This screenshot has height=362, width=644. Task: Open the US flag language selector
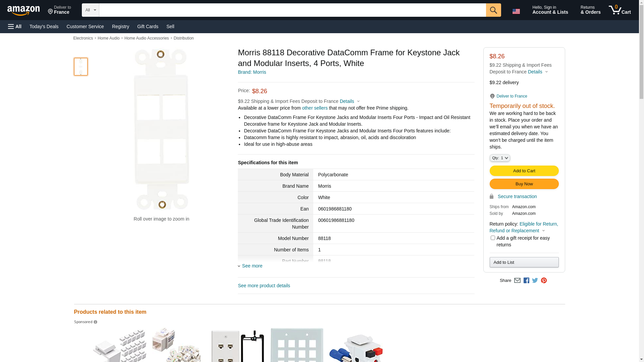pos(516,11)
